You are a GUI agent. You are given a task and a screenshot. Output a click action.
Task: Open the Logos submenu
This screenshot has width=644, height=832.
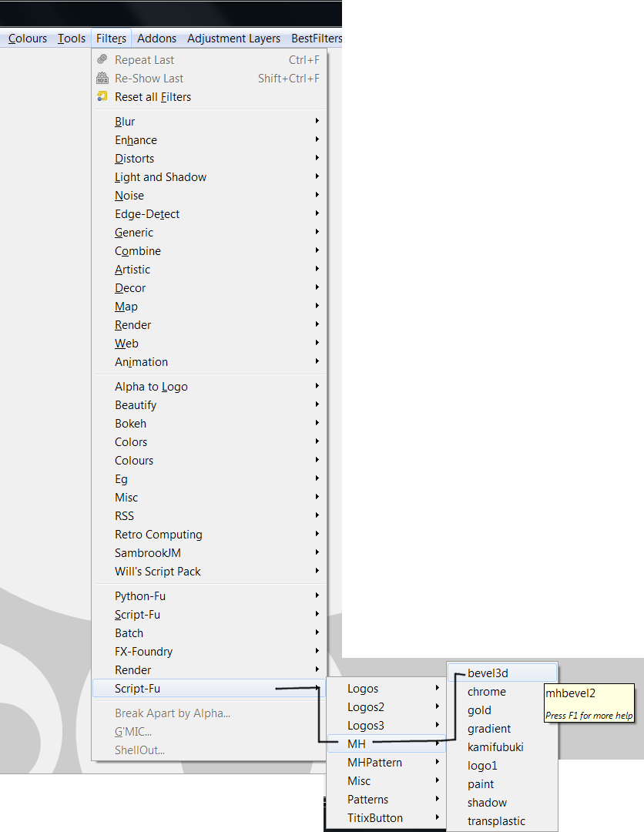click(386, 688)
